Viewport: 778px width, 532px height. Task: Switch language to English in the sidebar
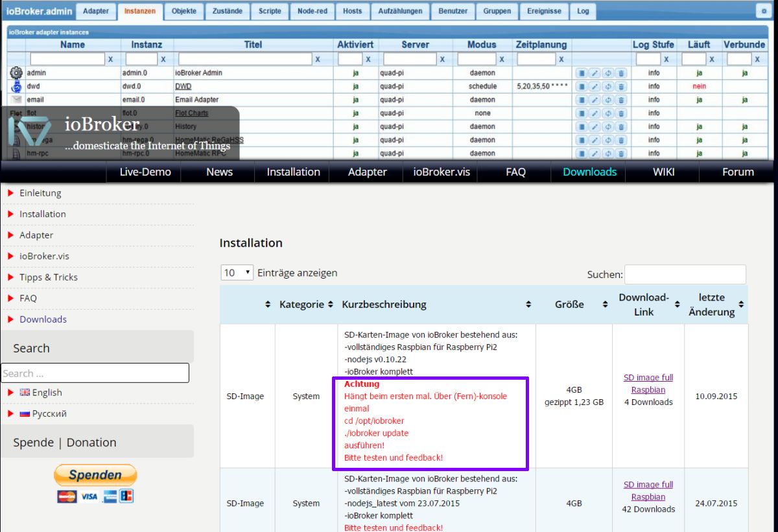[x=47, y=393]
